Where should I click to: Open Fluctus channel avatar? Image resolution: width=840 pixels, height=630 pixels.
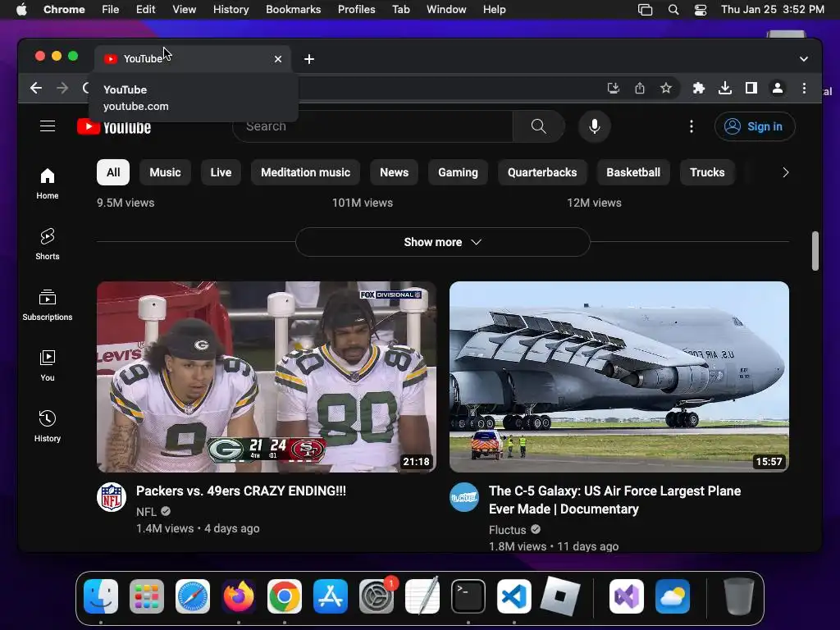[x=464, y=496]
